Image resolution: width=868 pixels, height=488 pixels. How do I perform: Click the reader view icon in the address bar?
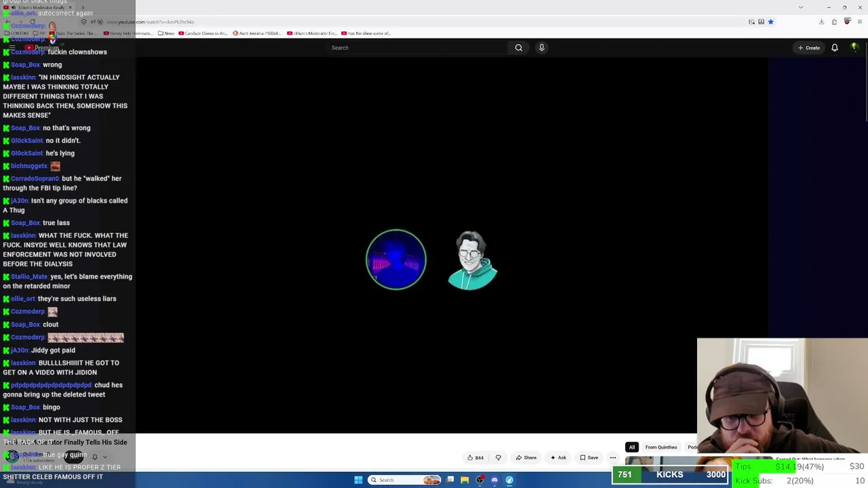(x=761, y=22)
